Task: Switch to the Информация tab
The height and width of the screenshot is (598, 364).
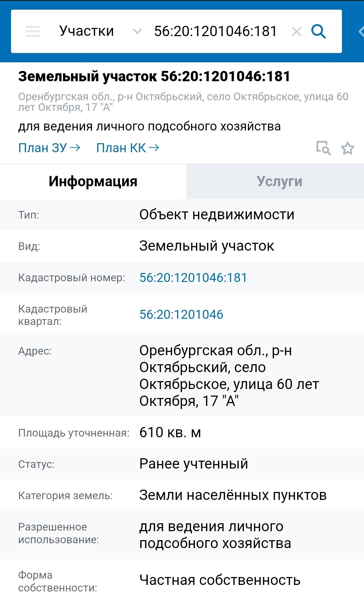Action: coord(93,181)
